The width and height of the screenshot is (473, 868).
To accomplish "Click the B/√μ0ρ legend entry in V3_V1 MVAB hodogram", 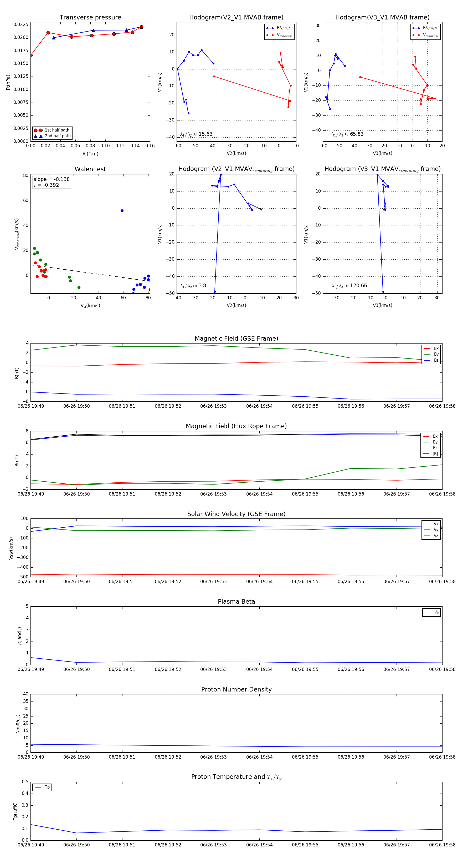I will coord(425,28).
